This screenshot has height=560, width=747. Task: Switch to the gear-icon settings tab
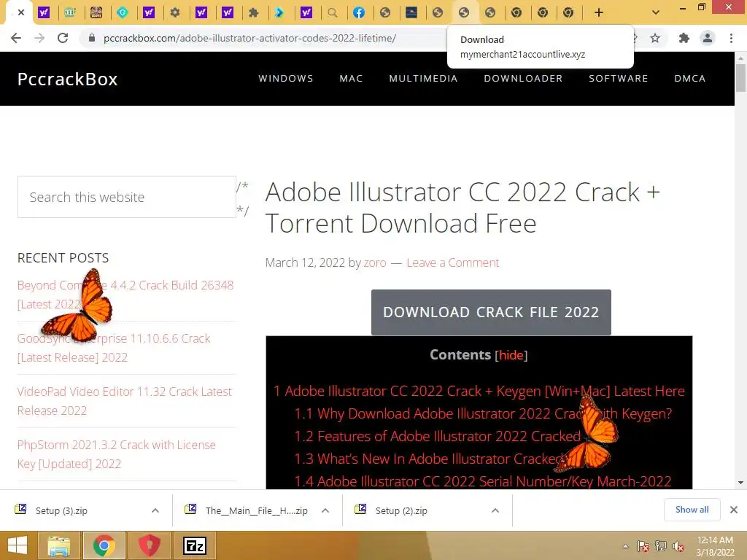coord(175,13)
